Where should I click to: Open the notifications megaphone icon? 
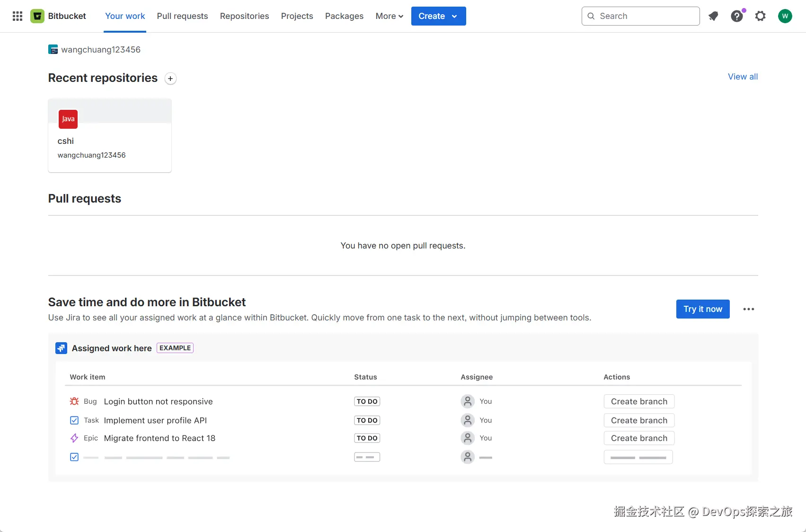pos(713,16)
